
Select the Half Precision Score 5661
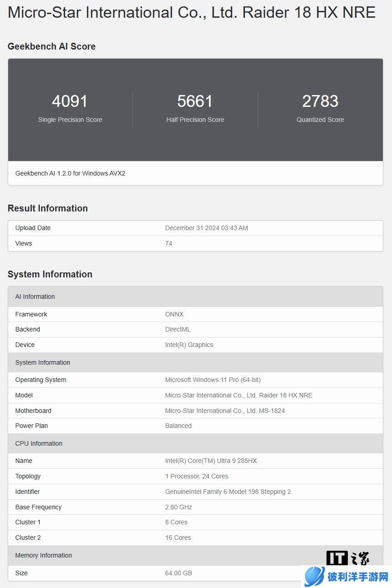point(195,101)
